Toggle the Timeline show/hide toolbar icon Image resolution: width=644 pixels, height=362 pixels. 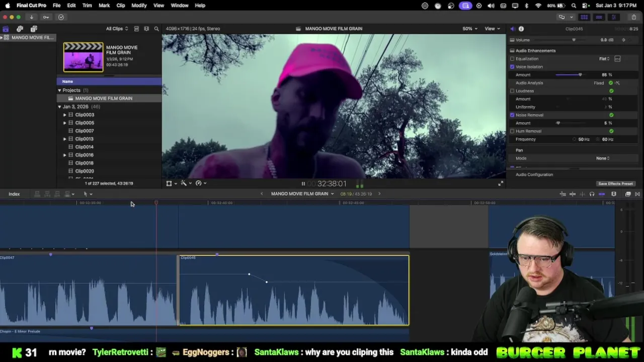(x=599, y=17)
